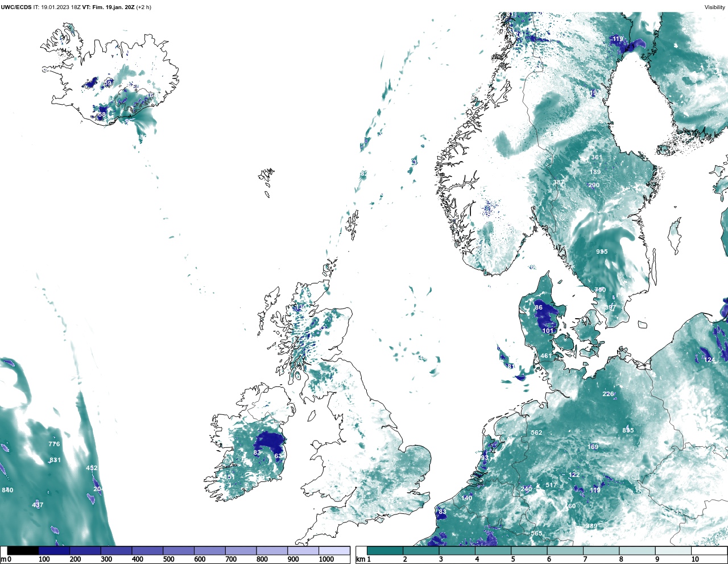Viewport: 728px width, 564px height.
Task: Click visibility value '517' on map
Action: (x=551, y=485)
